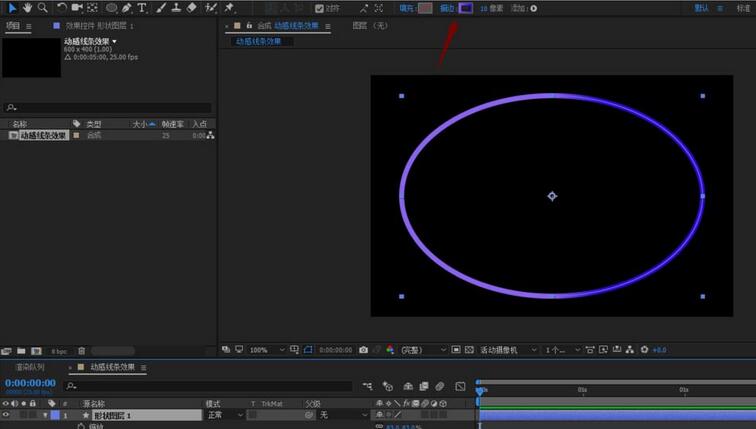
Task: Open the purple stroke color swatch
Action: (465, 8)
